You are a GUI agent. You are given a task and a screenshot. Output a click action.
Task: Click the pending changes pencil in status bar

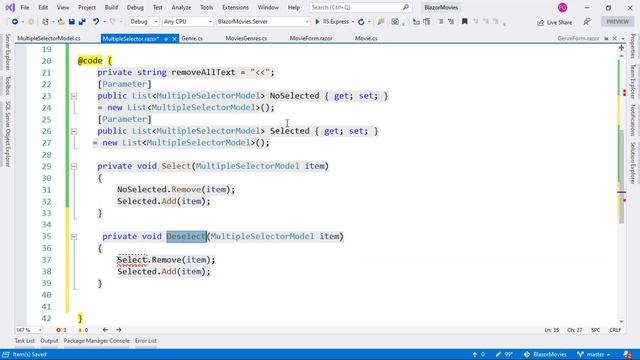[x=504, y=354]
